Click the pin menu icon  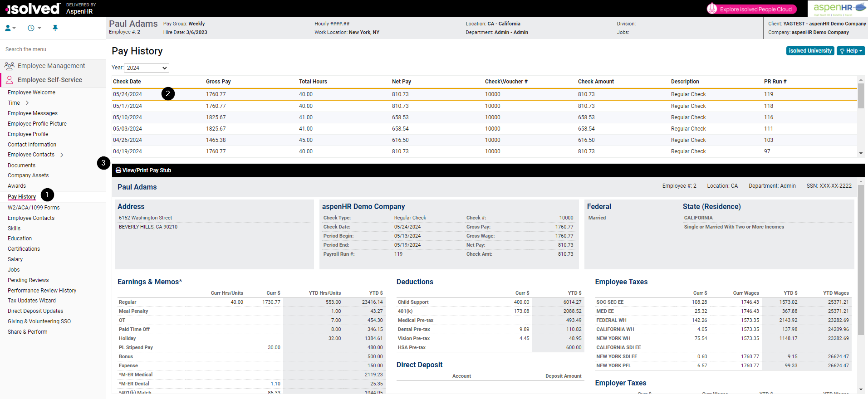(x=55, y=28)
